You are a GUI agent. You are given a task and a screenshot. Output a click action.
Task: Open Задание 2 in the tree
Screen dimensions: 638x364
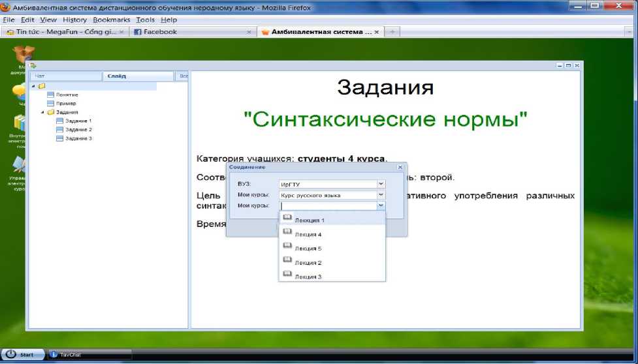tap(78, 130)
